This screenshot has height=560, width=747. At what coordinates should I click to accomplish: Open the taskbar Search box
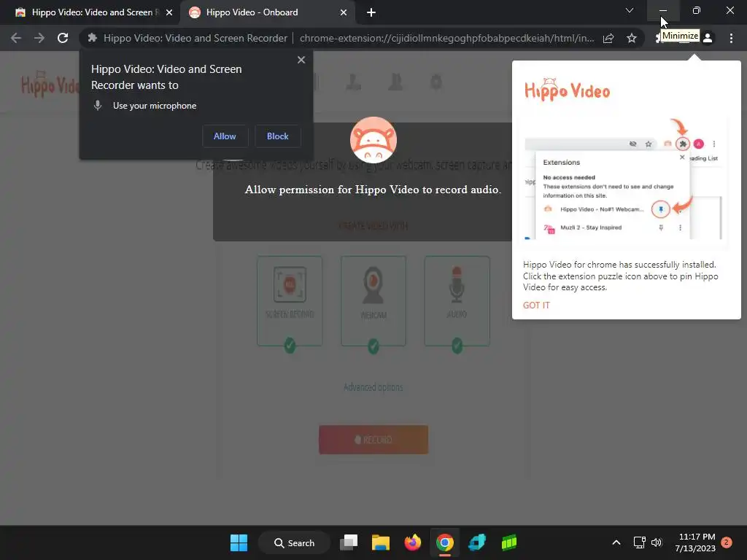(x=294, y=542)
